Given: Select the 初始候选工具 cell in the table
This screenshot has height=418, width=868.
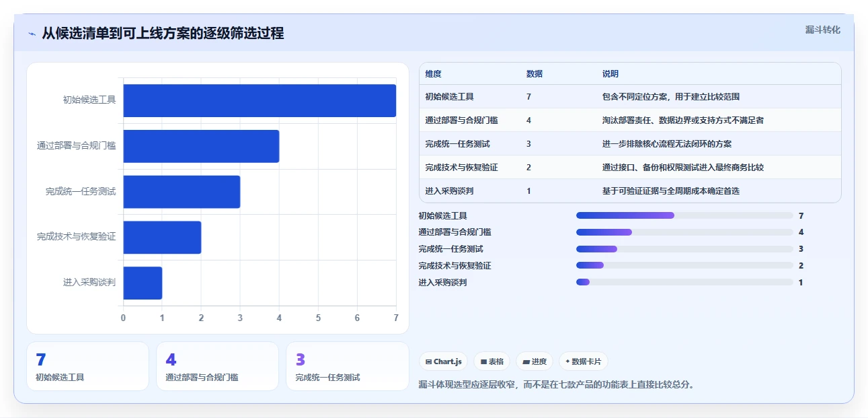Looking at the screenshot, I should coord(450,97).
